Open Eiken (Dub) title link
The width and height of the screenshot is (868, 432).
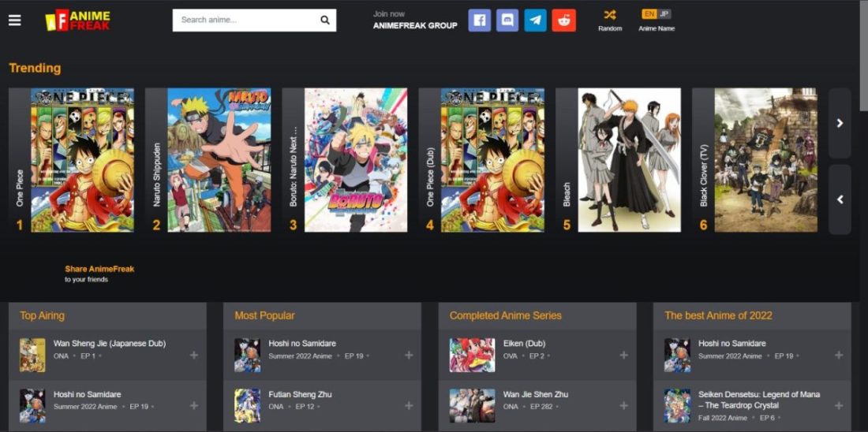pos(524,344)
